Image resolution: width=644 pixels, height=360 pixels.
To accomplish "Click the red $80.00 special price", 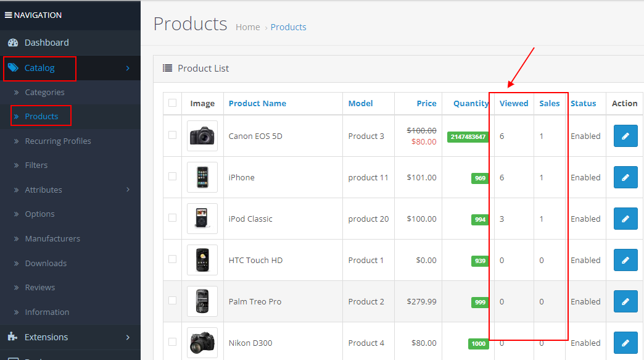I will 424,142.
